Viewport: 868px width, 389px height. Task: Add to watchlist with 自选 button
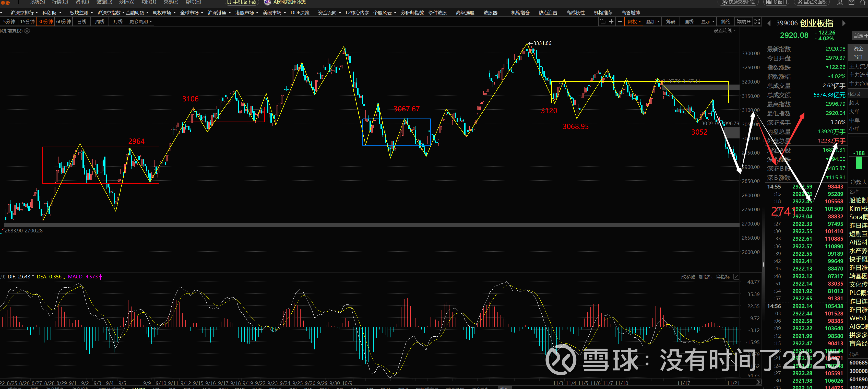[860, 36]
